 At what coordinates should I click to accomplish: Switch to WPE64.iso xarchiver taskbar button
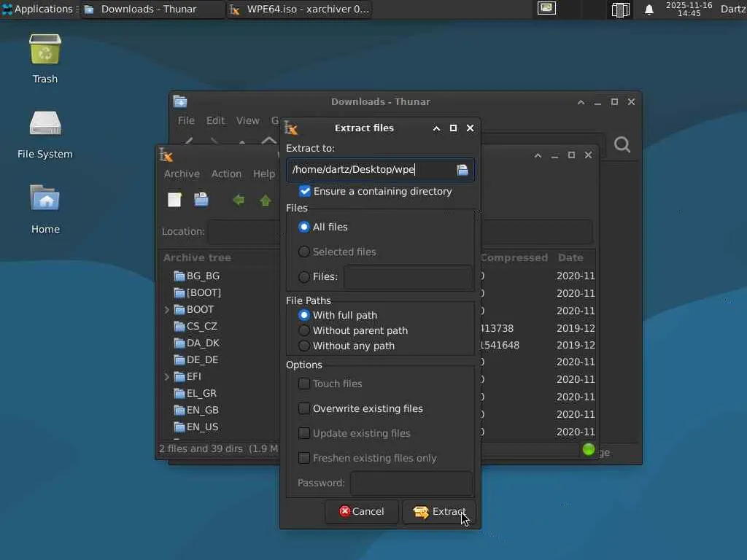point(300,9)
